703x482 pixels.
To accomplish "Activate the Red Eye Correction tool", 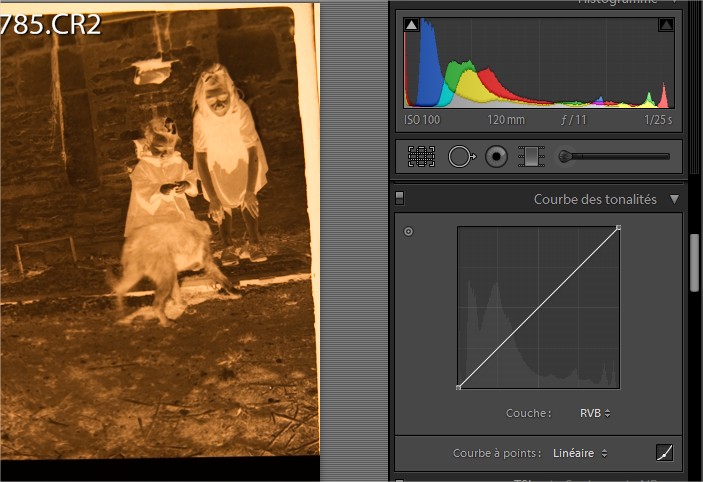I will coord(497,156).
